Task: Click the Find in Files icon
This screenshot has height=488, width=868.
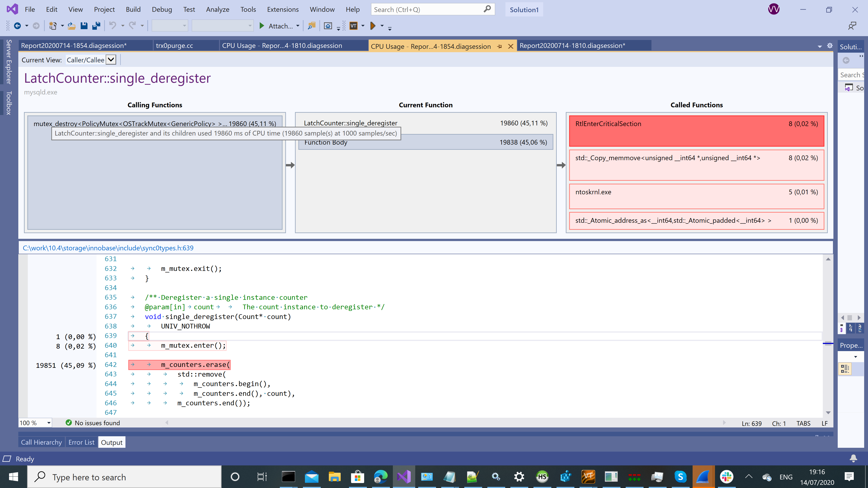Action: tap(311, 26)
